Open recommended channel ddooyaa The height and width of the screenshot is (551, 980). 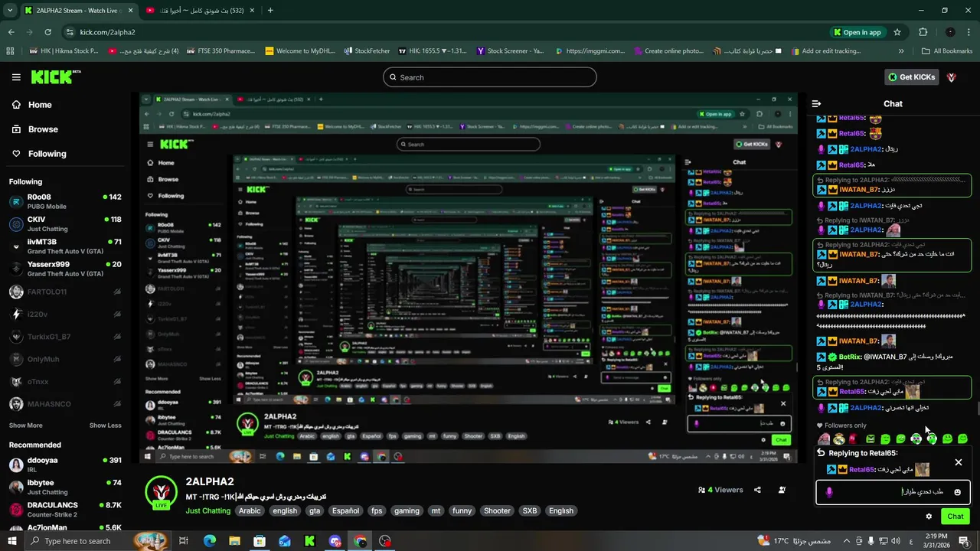[65, 465]
